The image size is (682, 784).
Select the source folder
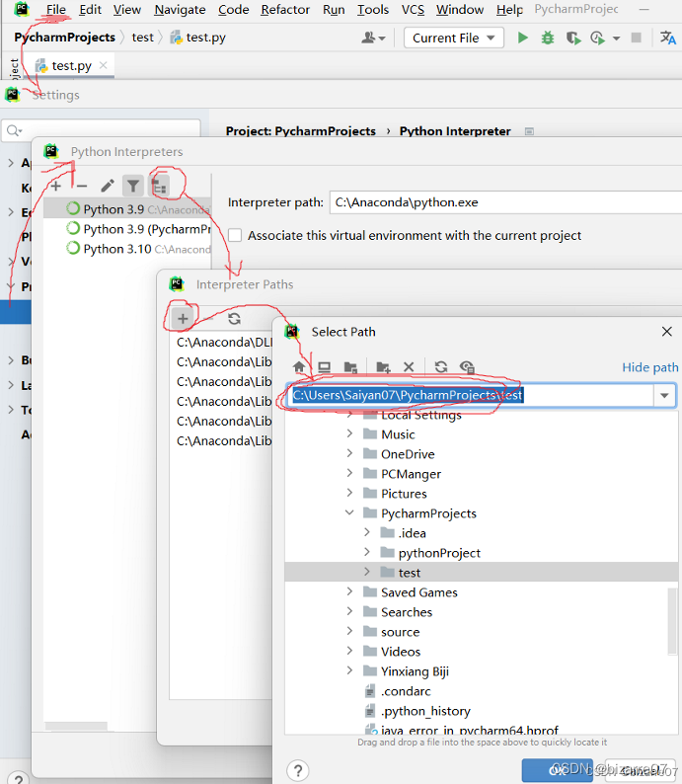click(400, 632)
